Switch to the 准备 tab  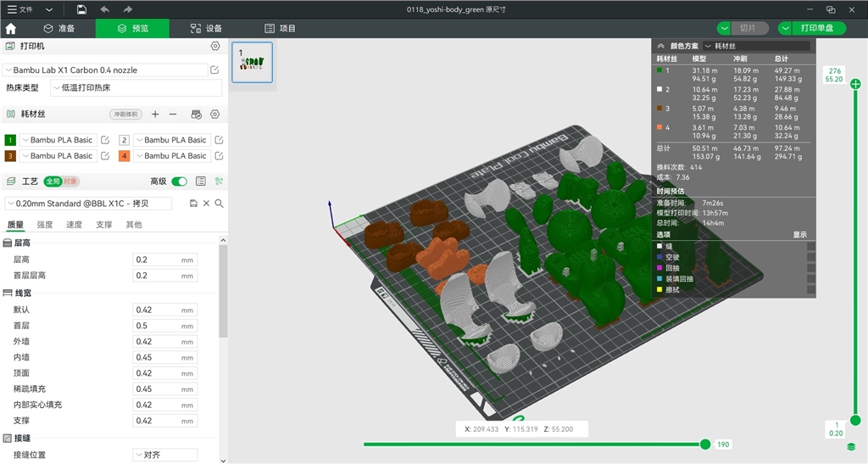click(59, 28)
